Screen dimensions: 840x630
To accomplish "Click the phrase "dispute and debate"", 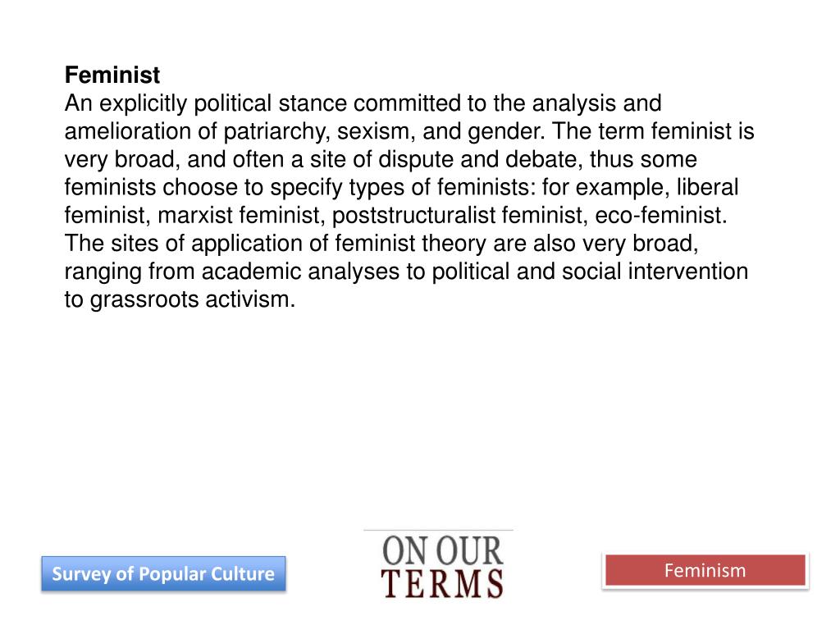I will click(480, 160).
